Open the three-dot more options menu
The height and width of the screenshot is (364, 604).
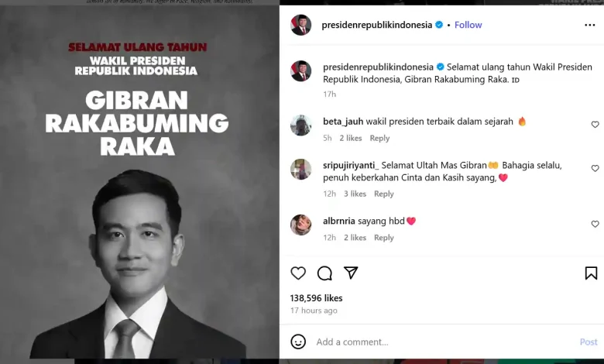pos(590,25)
